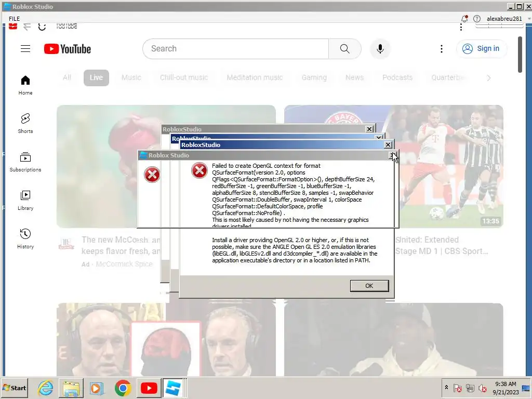Click the search magnifier button
Image resolution: width=532 pixels, height=399 pixels.
[x=345, y=48]
